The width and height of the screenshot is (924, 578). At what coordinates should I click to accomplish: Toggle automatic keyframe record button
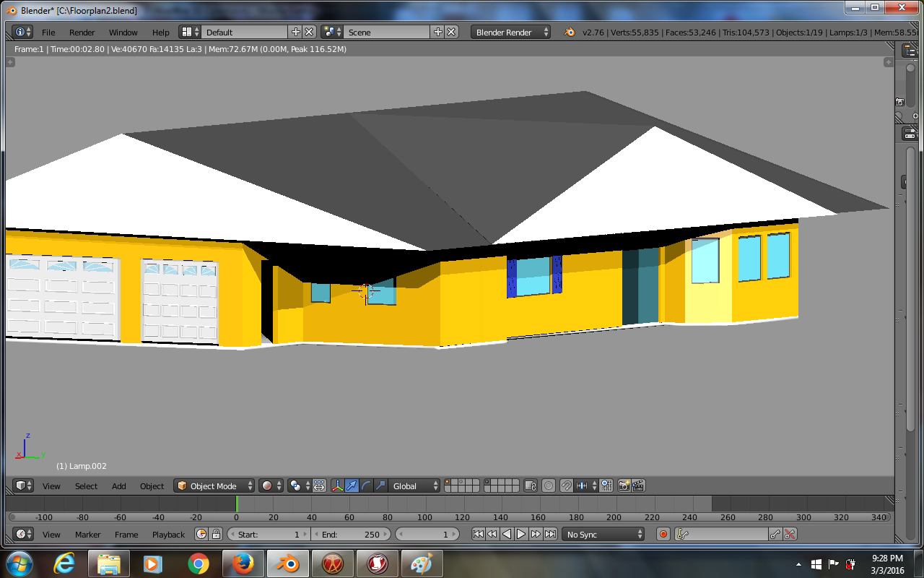pyautogui.click(x=663, y=534)
